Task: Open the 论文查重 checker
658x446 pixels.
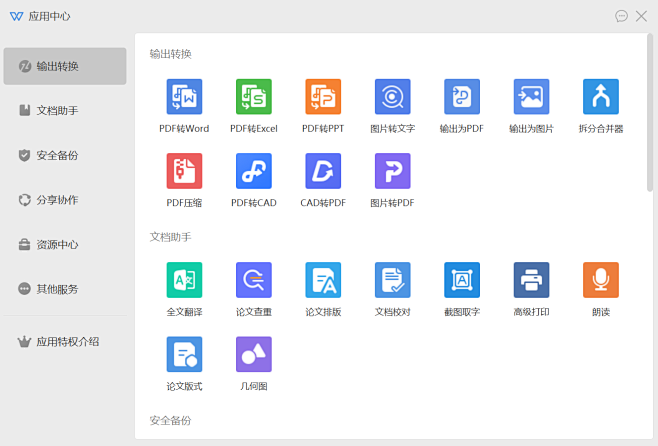Action: [x=253, y=280]
